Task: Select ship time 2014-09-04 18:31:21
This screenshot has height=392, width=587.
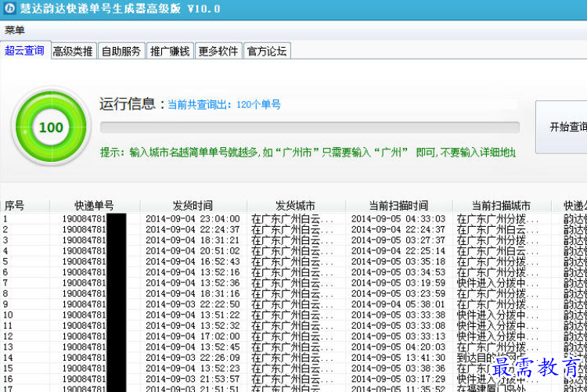Action: tap(193, 240)
